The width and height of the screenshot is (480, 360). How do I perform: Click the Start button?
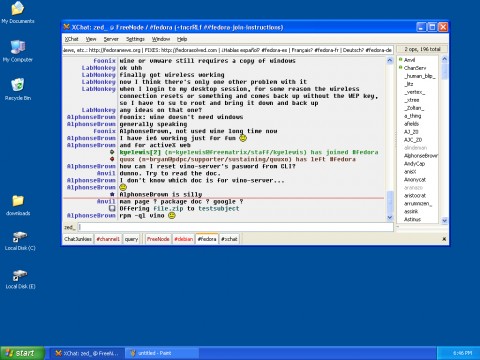(22, 353)
